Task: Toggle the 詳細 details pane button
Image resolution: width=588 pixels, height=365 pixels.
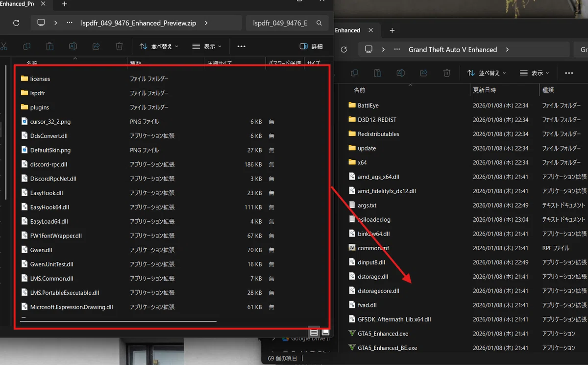Action: [x=311, y=46]
